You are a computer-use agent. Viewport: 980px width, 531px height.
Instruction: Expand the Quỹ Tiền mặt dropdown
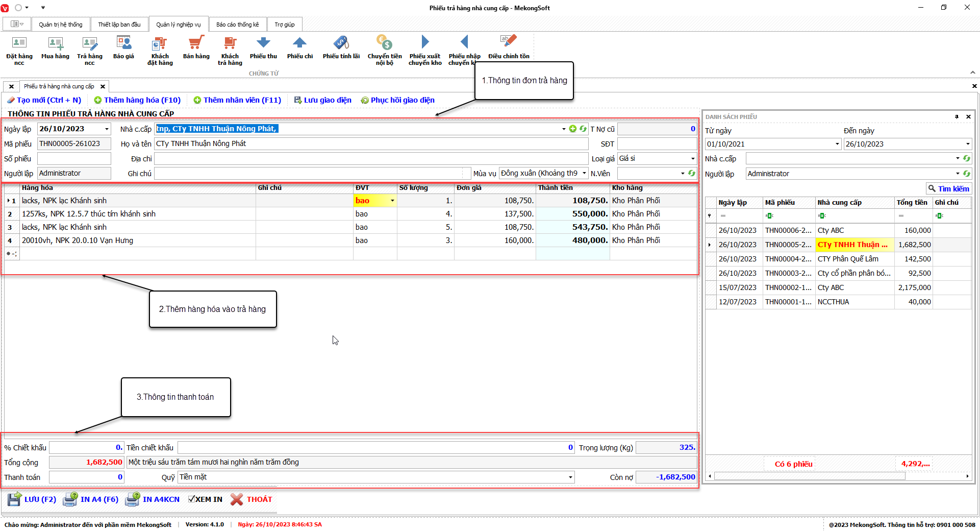570,477
